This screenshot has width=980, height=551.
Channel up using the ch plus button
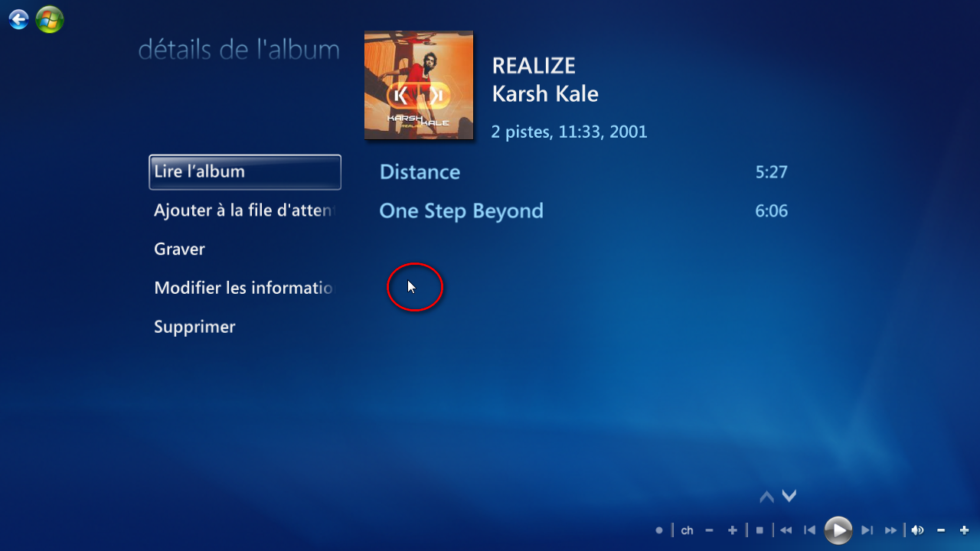pyautogui.click(x=733, y=530)
